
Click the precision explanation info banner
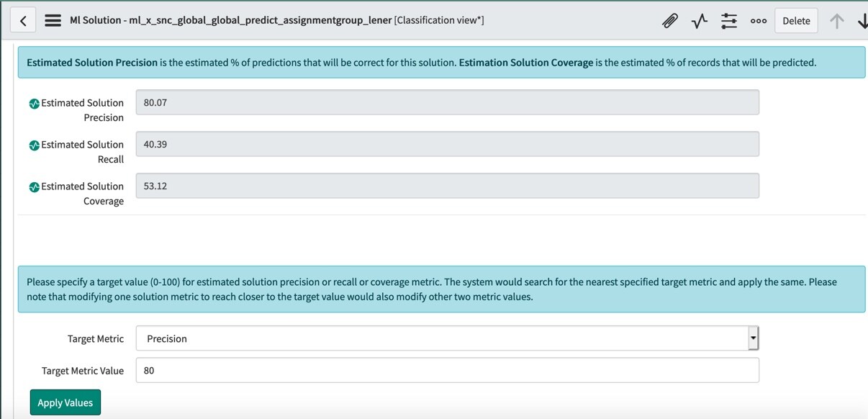(432, 63)
